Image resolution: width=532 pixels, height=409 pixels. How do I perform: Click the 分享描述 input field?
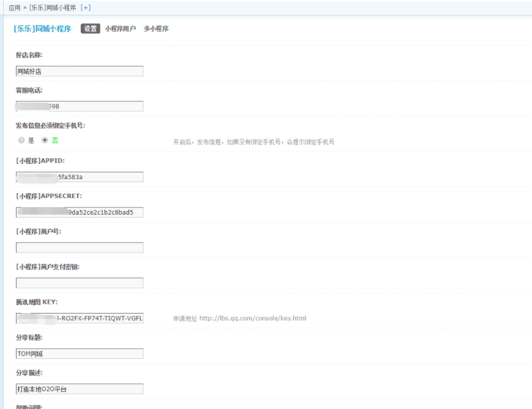[79, 389]
